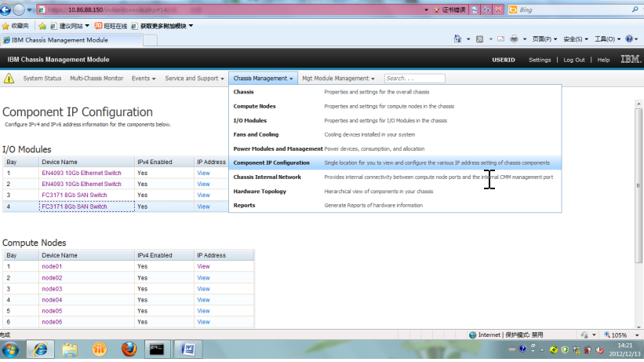Open Windows Explorer folder on taskbar
644x362 pixels.
point(70,349)
